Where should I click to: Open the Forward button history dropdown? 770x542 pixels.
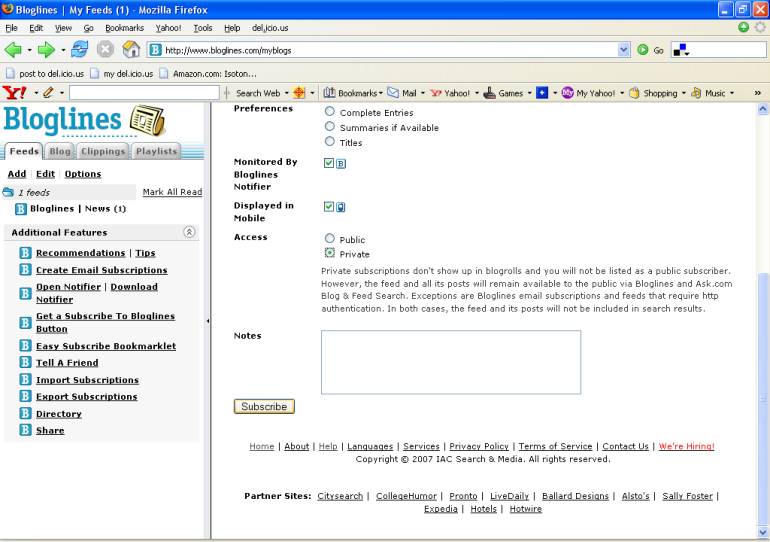coord(63,50)
